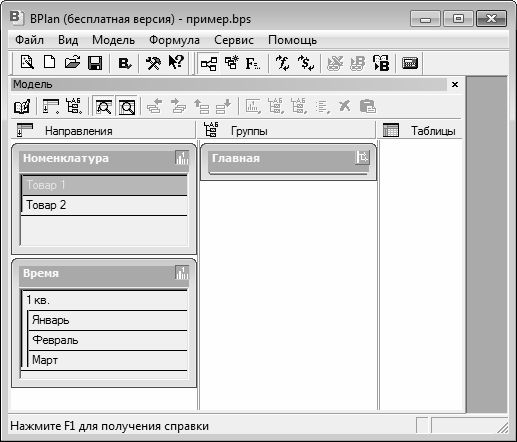Create a new blank document
This screenshot has width=517, height=442.
coord(50,63)
